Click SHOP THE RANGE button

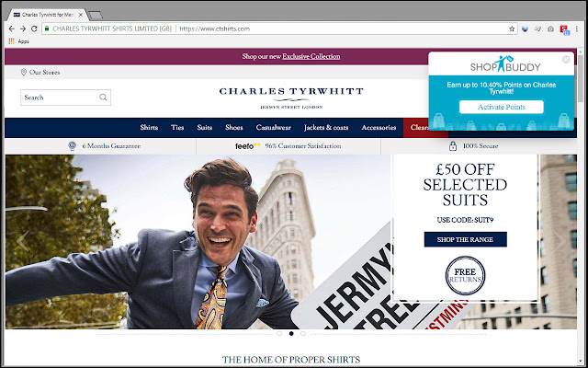466,239
